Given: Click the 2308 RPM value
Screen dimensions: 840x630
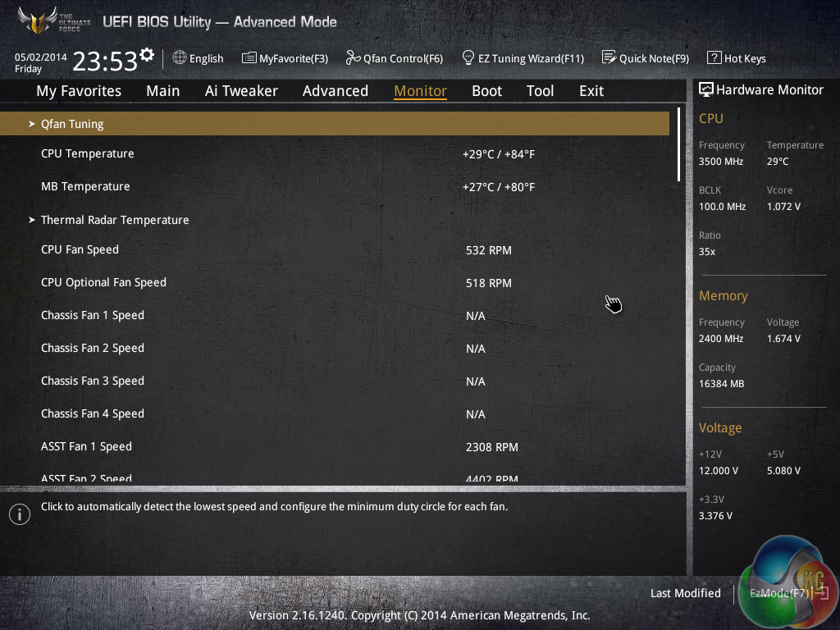Looking at the screenshot, I should (x=492, y=447).
